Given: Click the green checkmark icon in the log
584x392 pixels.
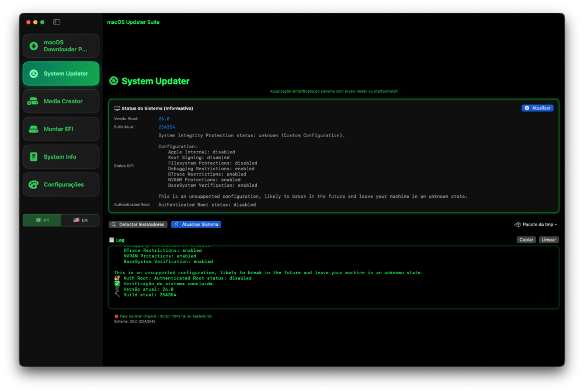Looking at the screenshot, I should (x=117, y=283).
